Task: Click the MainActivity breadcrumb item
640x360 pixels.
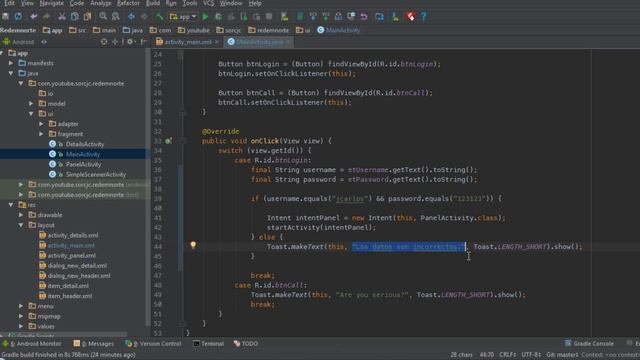Action: point(339,30)
